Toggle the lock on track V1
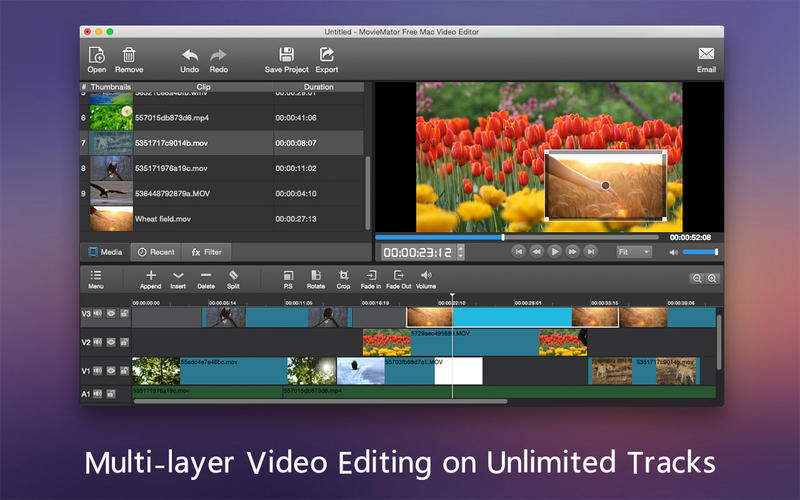Image resolution: width=800 pixels, height=500 pixels. coord(124,370)
